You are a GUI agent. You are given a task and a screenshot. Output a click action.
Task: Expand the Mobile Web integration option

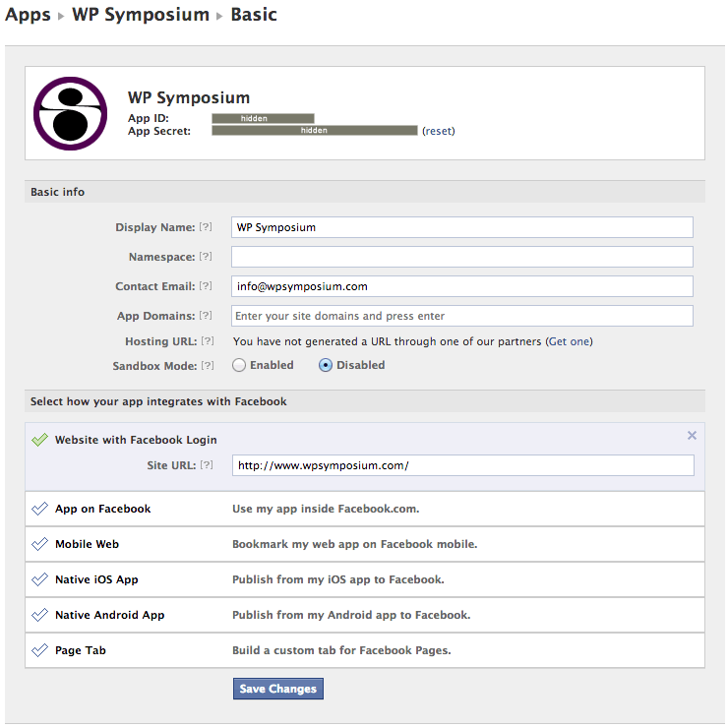point(87,544)
